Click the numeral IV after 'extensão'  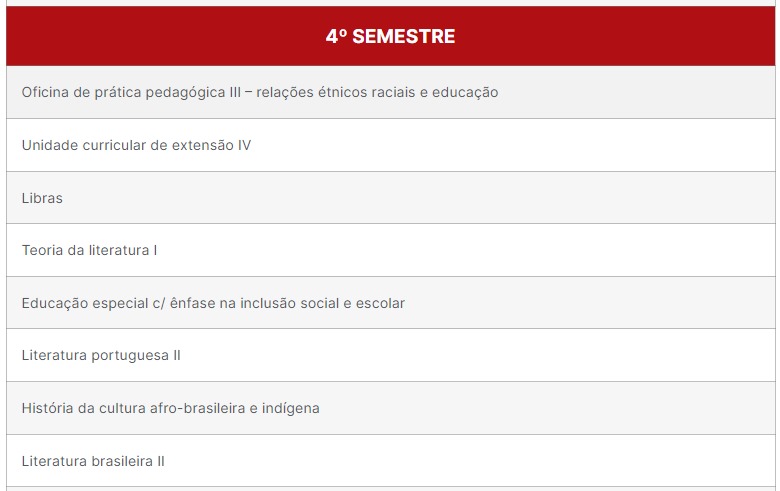(244, 145)
